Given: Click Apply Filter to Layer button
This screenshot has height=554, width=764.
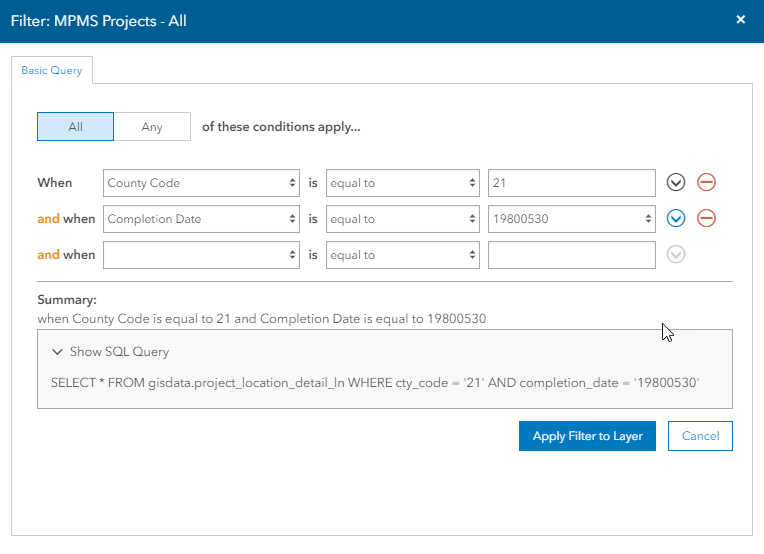Looking at the screenshot, I should [587, 436].
